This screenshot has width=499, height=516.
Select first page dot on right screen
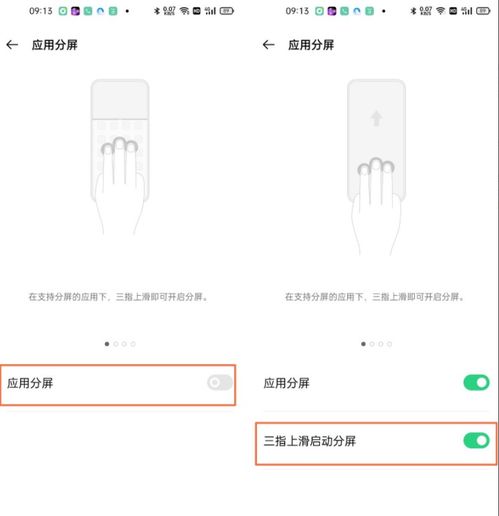tap(363, 344)
